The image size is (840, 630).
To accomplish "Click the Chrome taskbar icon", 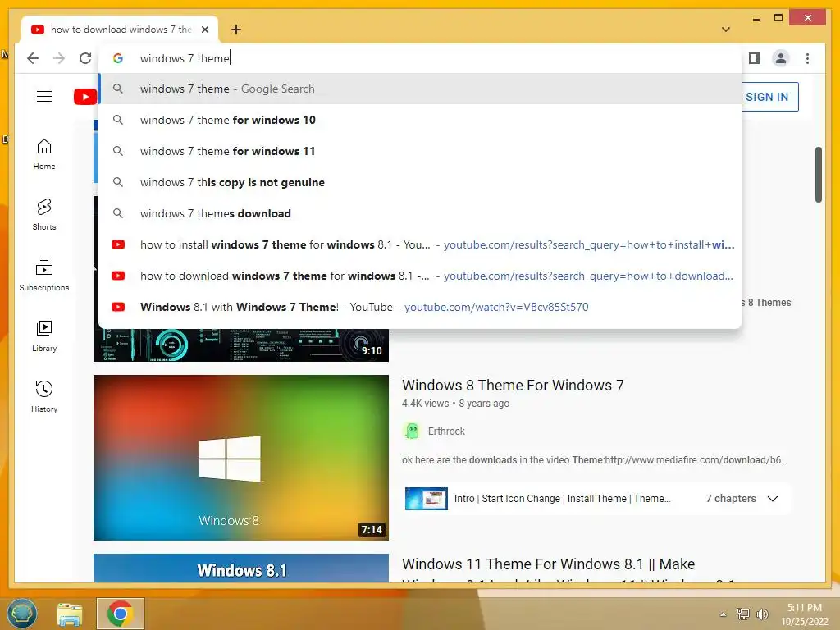I will (120, 614).
